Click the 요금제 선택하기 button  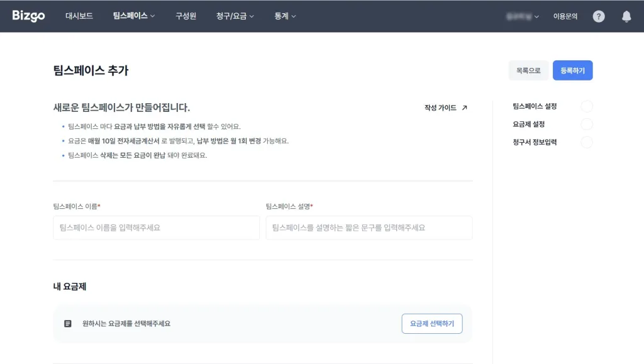point(432,323)
